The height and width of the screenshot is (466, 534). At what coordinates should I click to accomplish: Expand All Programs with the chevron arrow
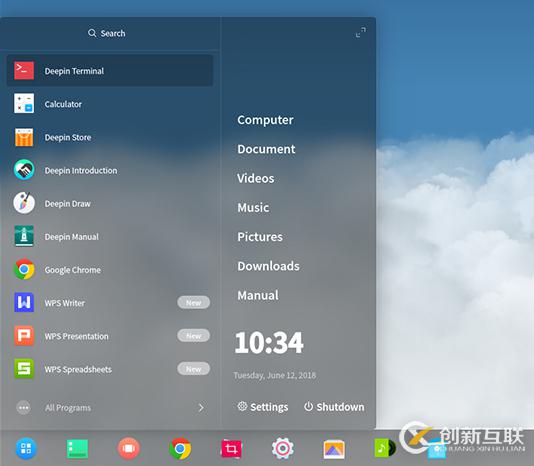point(201,407)
